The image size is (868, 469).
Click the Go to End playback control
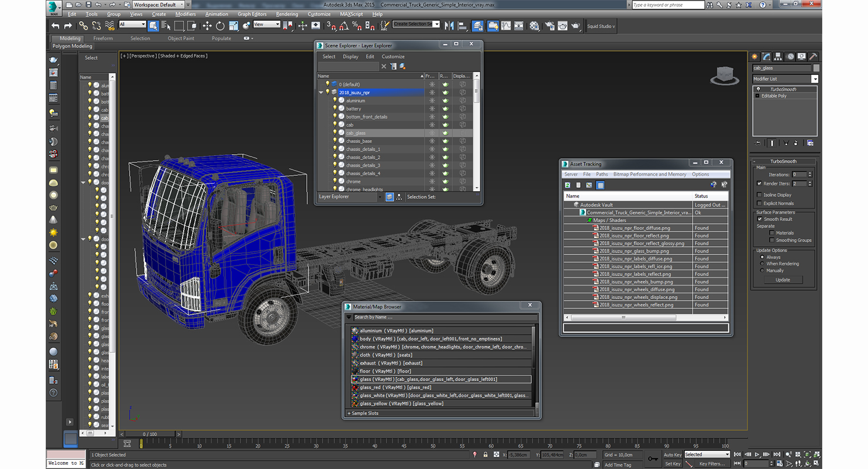click(x=777, y=454)
